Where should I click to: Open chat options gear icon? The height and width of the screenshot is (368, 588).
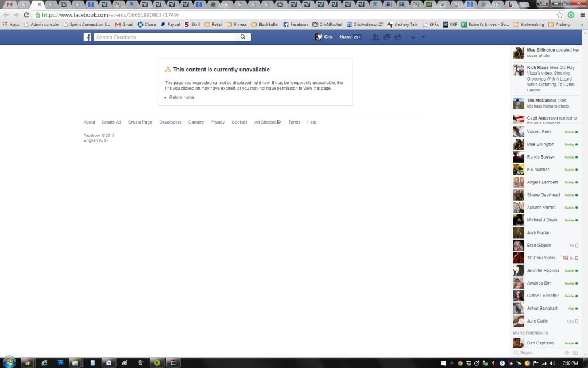pos(567,352)
